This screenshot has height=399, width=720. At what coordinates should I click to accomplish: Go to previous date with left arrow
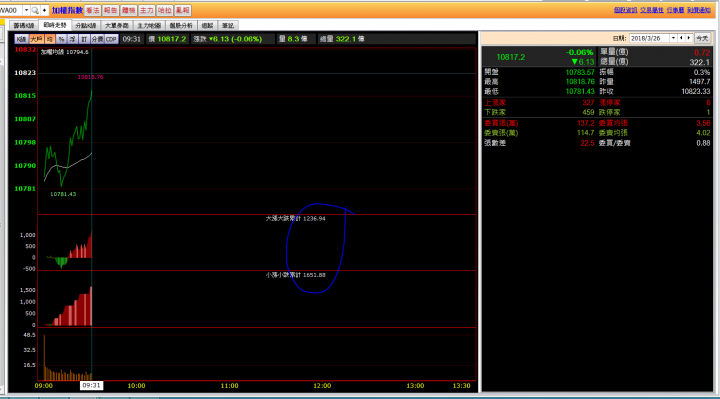coord(681,38)
